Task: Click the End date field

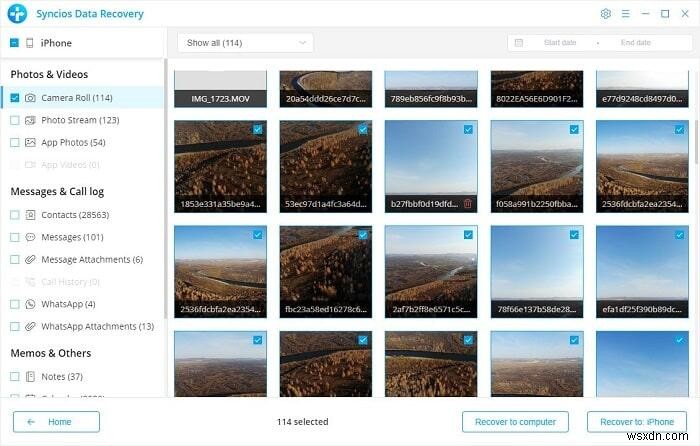Action: pos(635,43)
